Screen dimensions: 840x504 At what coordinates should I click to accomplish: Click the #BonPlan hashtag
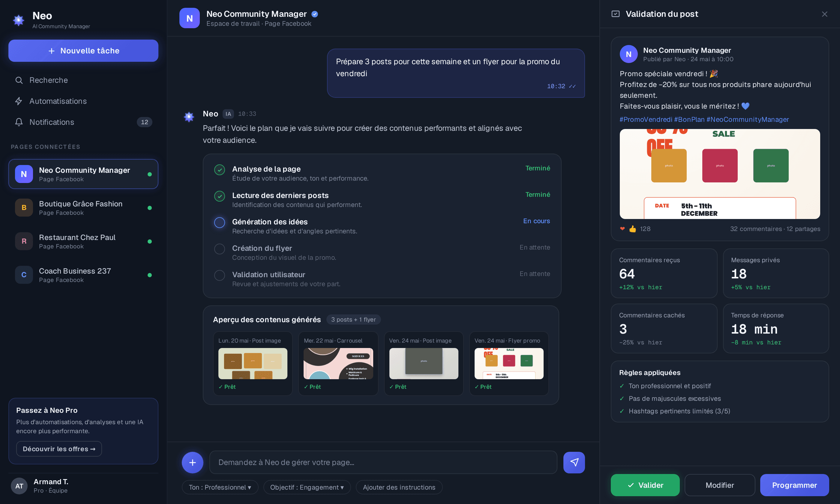click(689, 119)
